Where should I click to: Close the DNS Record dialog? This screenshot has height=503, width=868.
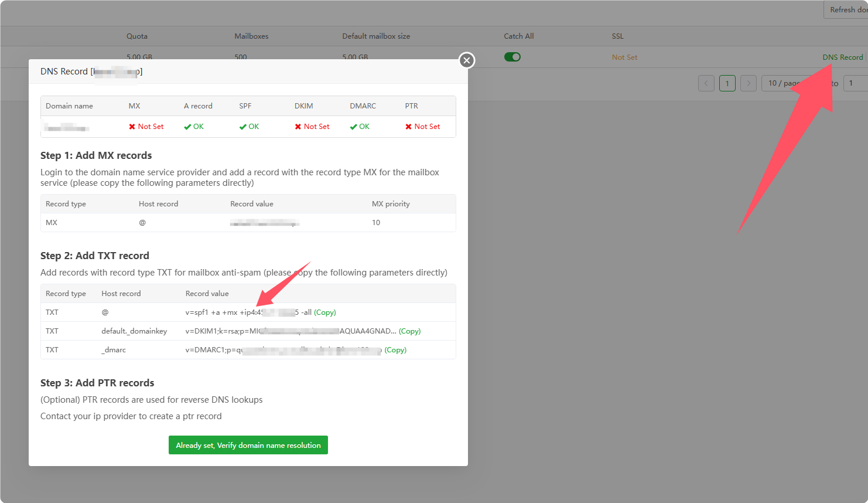(467, 60)
